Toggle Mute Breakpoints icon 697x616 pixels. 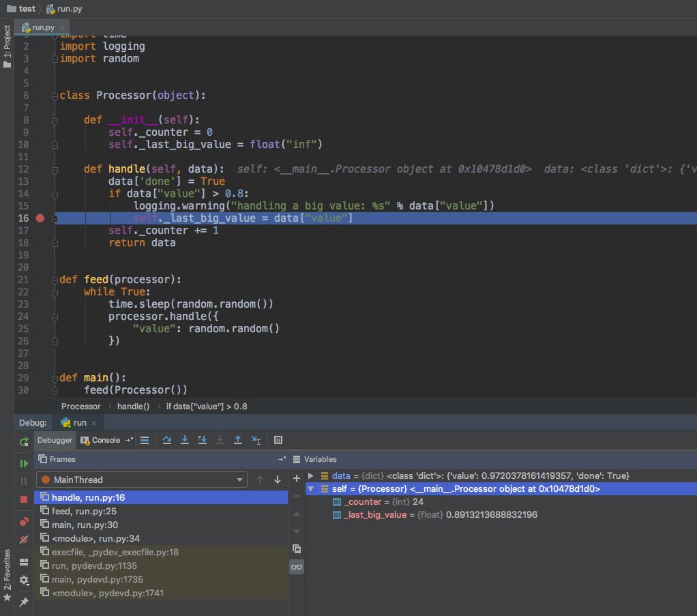click(24, 540)
